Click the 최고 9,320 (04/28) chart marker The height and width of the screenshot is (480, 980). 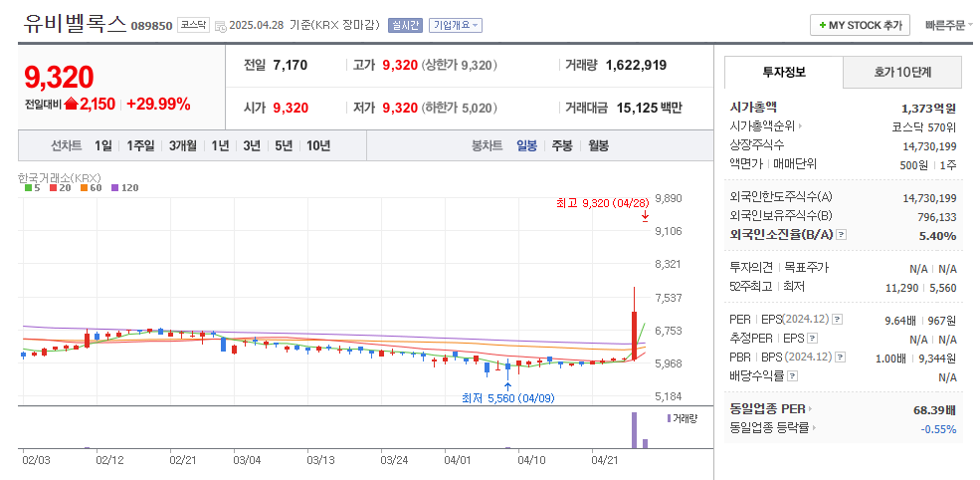click(x=603, y=203)
